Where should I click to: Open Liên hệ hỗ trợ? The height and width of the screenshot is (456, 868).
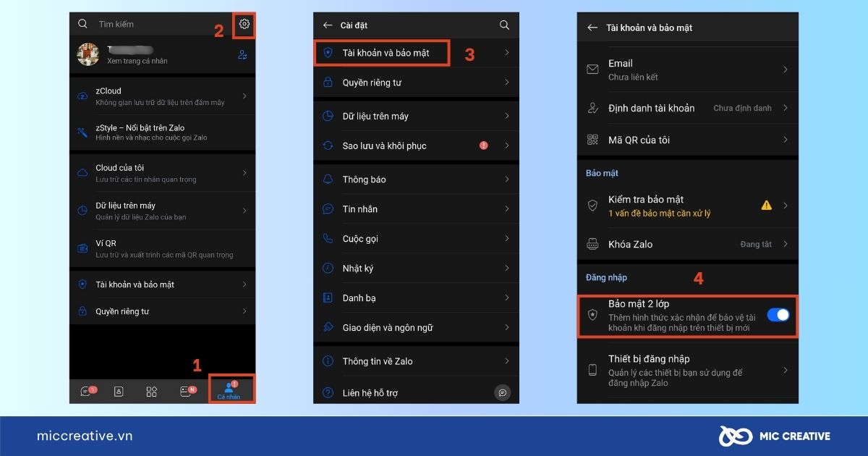(417, 393)
